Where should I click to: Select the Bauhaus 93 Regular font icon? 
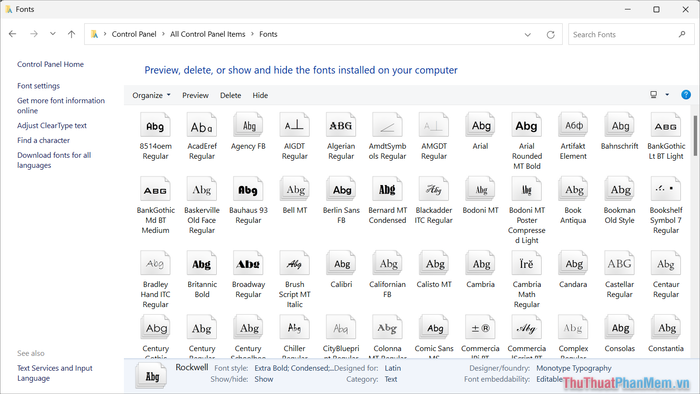pyautogui.click(x=248, y=190)
